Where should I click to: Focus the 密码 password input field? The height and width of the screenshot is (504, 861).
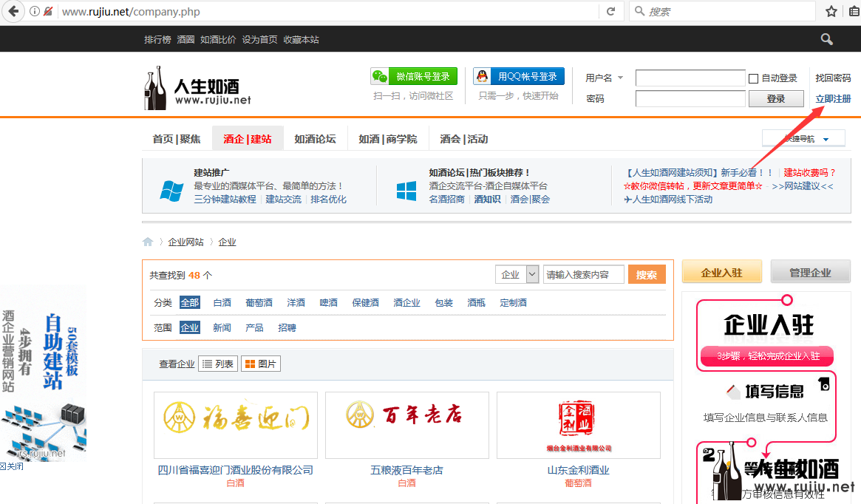pos(690,99)
